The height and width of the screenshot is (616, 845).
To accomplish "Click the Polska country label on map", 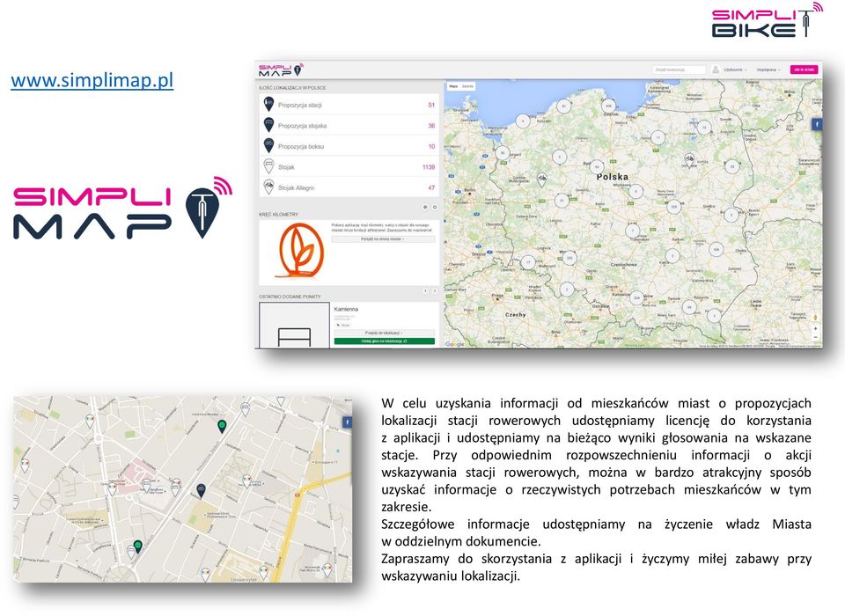I will [613, 177].
